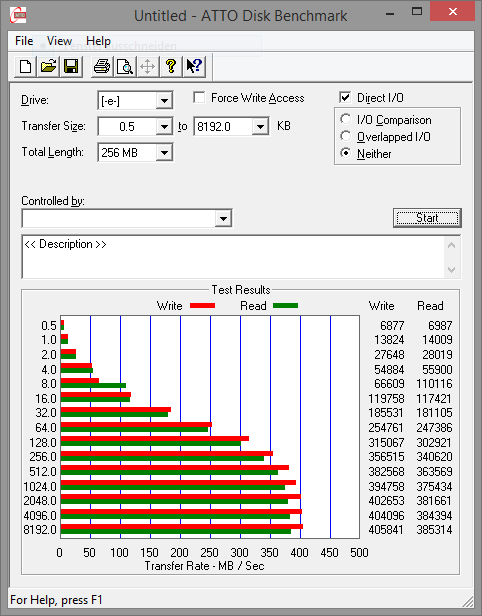The image size is (482, 616).
Task: Click the Transfer Rate - MB / Sec axis label
Action: point(204,566)
